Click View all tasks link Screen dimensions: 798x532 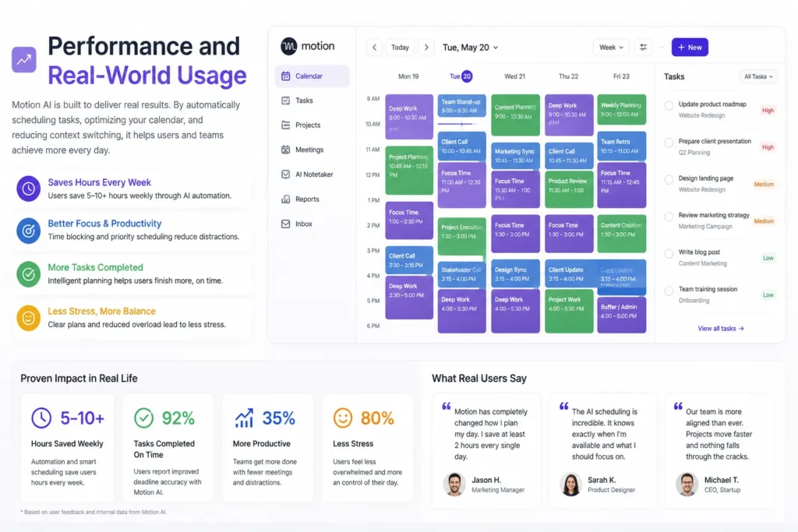click(721, 329)
